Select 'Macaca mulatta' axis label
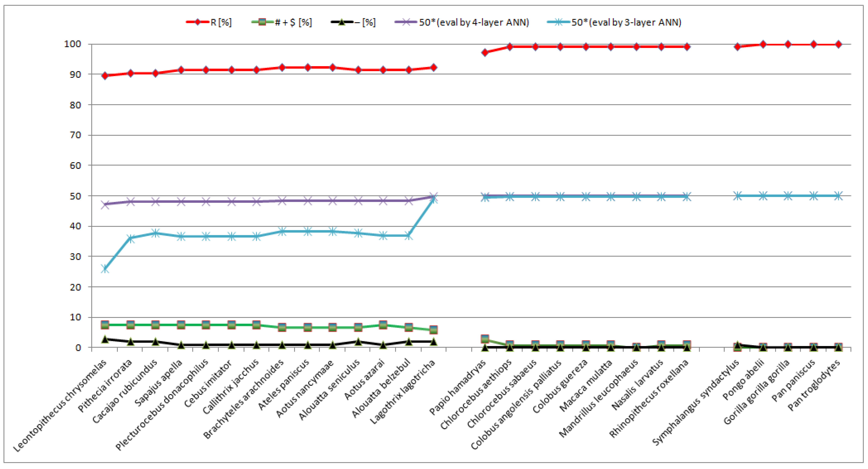The image size is (868, 469). [x=586, y=385]
